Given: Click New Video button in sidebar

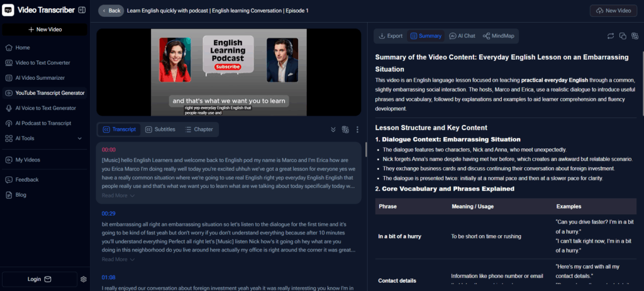Looking at the screenshot, I should pos(45,30).
